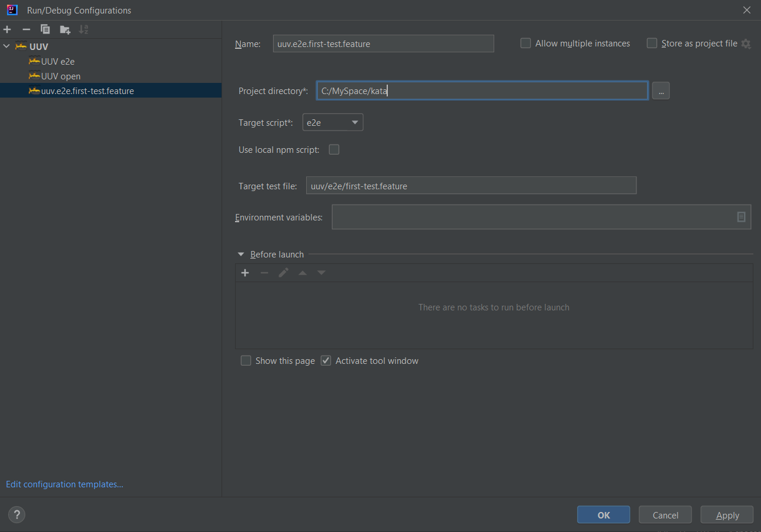The height and width of the screenshot is (532, 761).
Task: Open the Target script dropdown
Action: pyautogui.click(x=333, y=122)
